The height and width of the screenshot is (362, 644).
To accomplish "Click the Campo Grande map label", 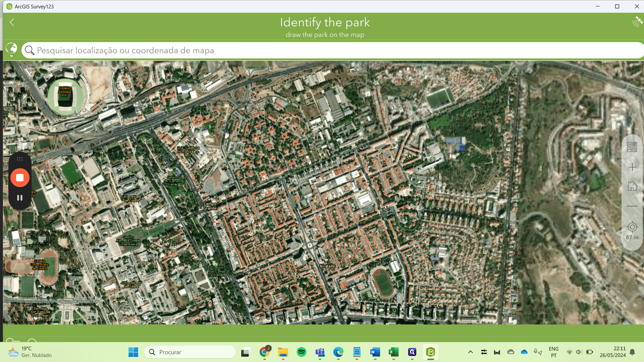I will tap(210, 206).
